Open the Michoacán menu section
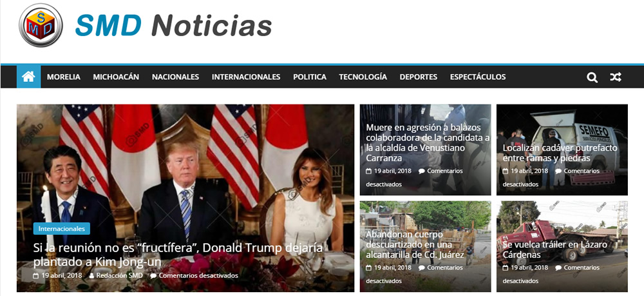 [116, 77]
